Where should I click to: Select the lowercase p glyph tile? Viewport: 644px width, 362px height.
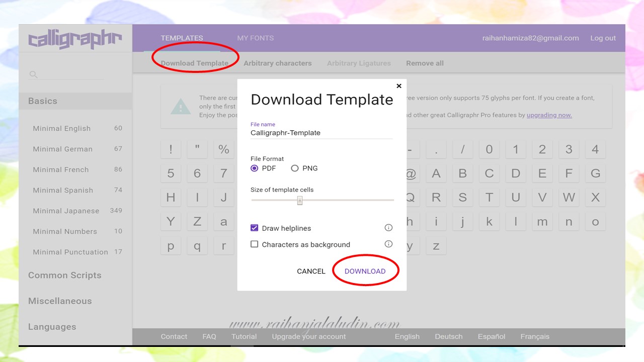click(x=171, y=246)
